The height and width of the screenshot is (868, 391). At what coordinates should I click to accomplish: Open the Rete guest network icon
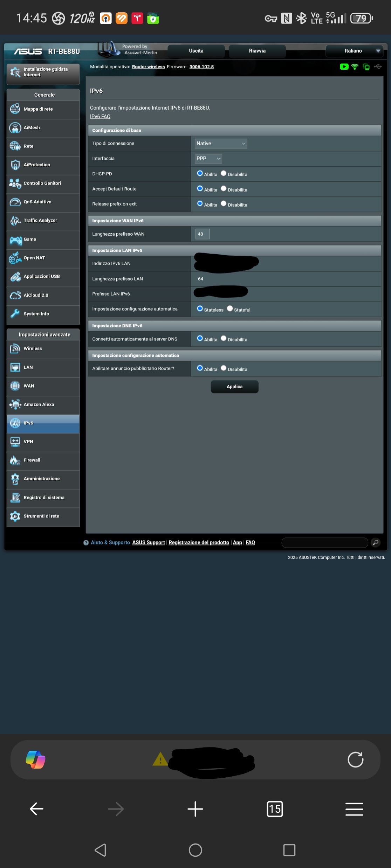(15, 146)
